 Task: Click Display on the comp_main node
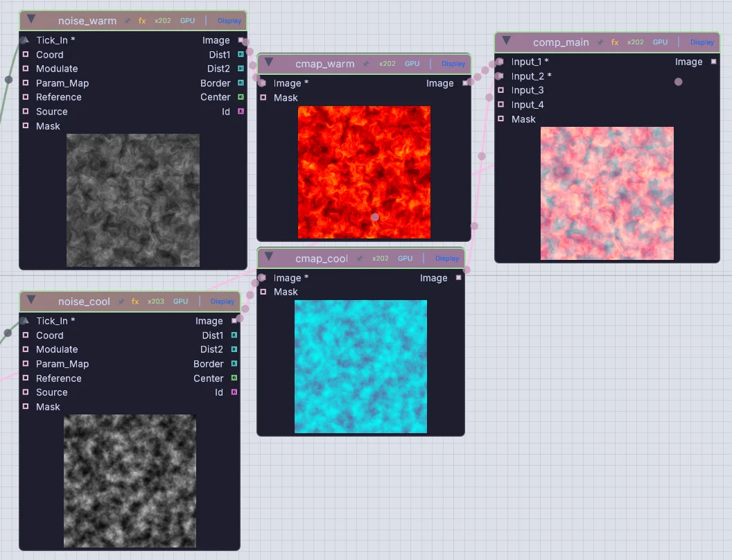pyautogui.click(x=702, y=42)
